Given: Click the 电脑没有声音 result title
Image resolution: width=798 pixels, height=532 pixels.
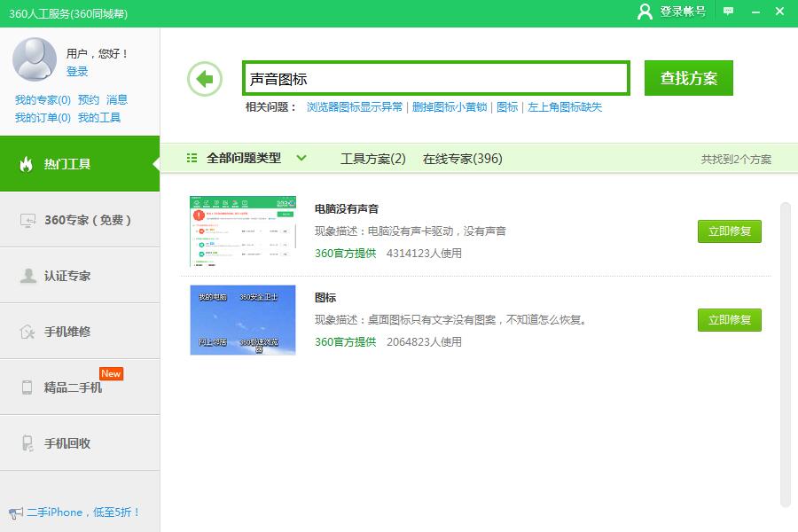Looking at the screenshot, I should 347,208.
